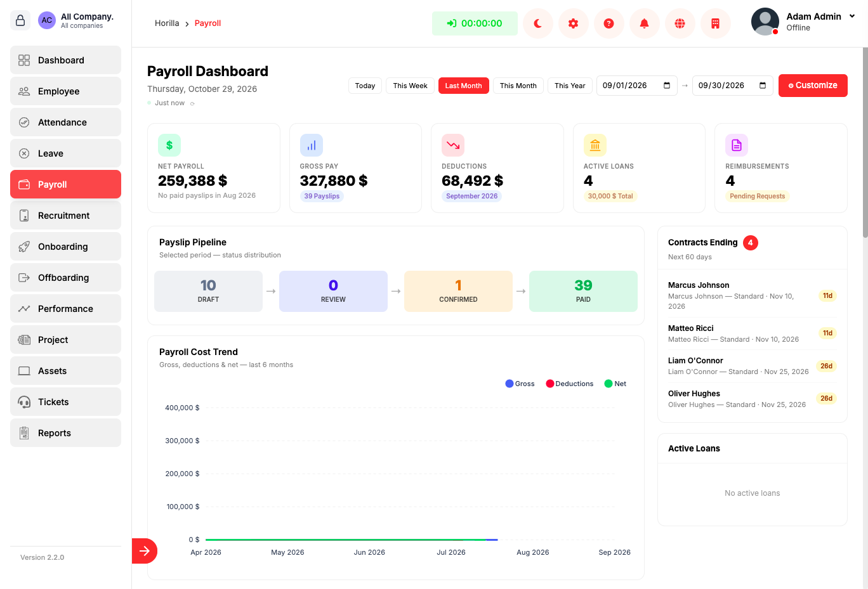Open Dashboard in sidebar
868x589 pixels.
coord(65,60)
